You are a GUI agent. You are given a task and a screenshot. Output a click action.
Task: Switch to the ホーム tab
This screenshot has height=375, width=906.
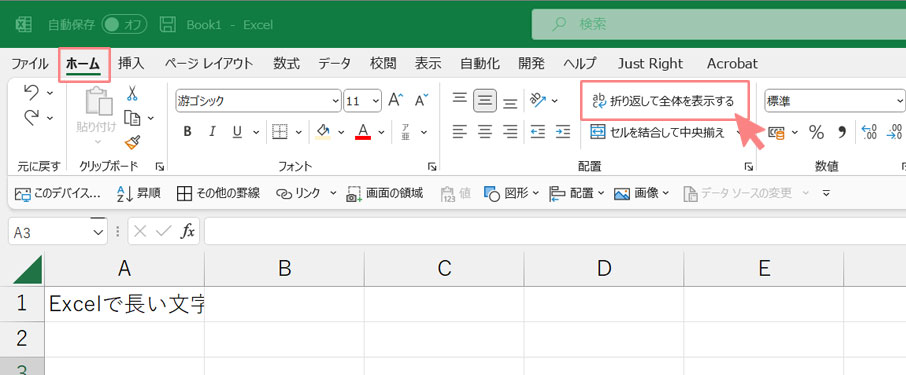pyautogui.click(x=83, y=64)
